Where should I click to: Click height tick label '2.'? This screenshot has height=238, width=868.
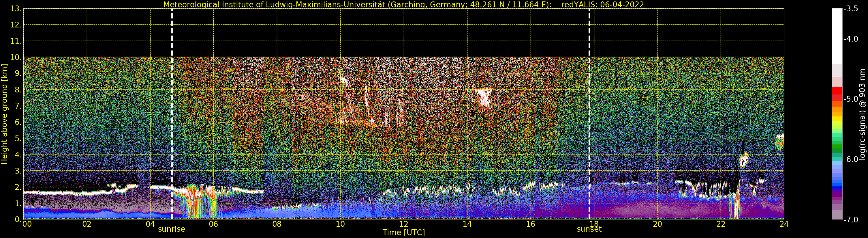point(18,187)
